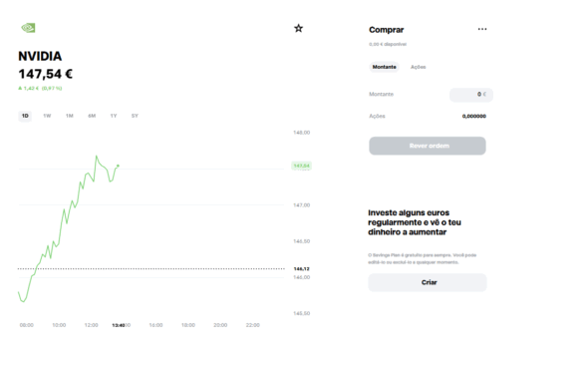Switch order mode to Ações

419,67
